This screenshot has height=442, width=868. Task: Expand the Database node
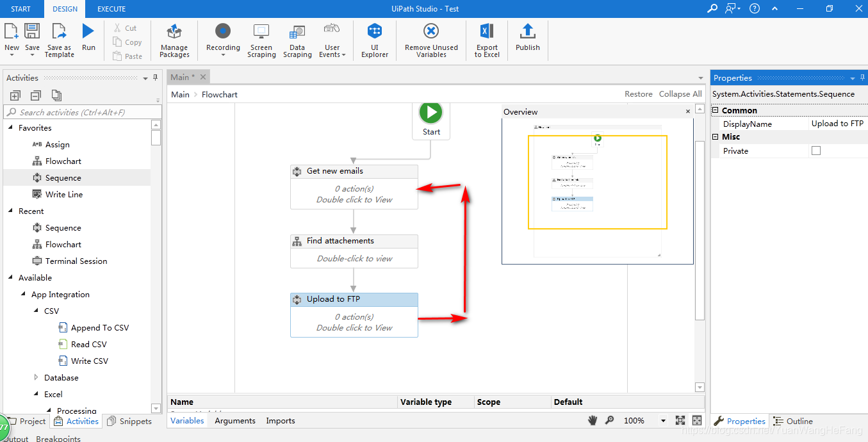tap(36, 377)
